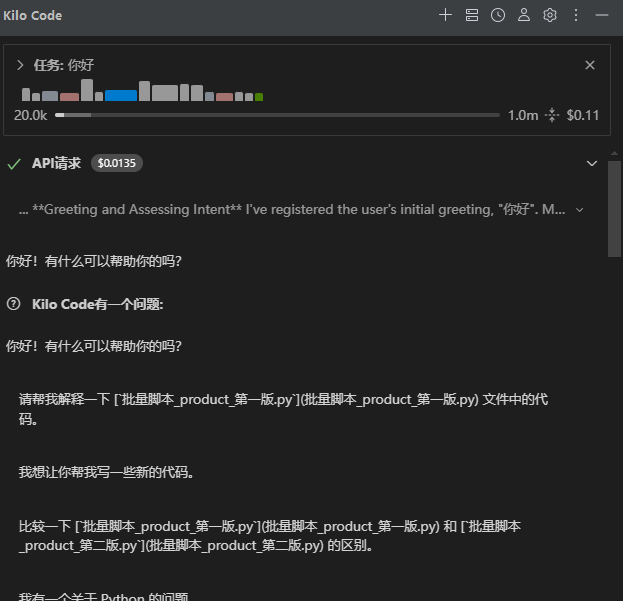Screen dimensions: 623x601
Task: Click the blue bar in task timeline
Action: pyautogui.click(x=121, y=95)
